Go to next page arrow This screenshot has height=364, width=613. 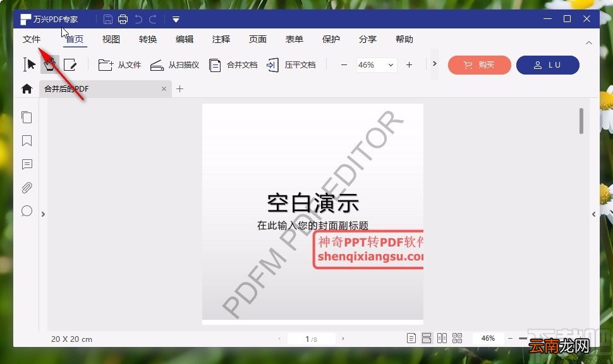(x=343, y=339)
